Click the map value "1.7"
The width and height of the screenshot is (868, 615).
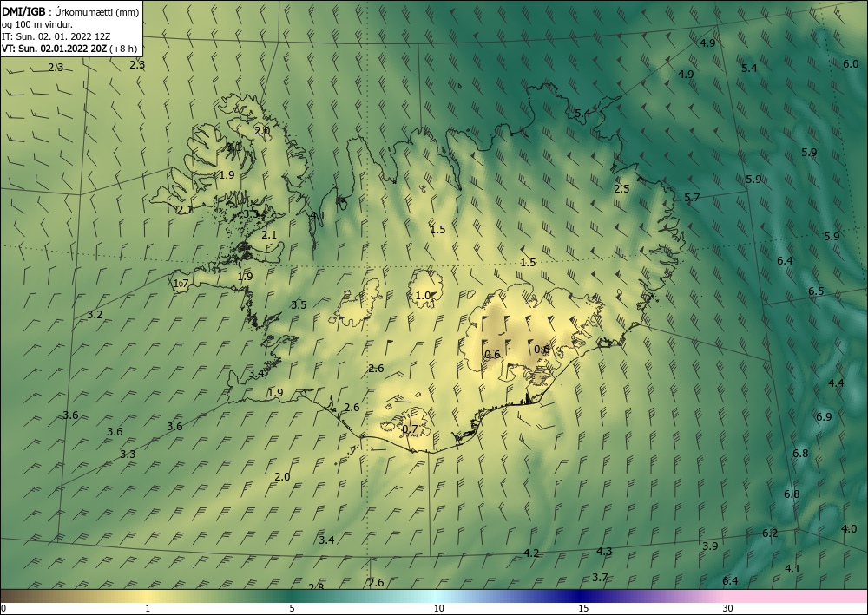(181, 284)
